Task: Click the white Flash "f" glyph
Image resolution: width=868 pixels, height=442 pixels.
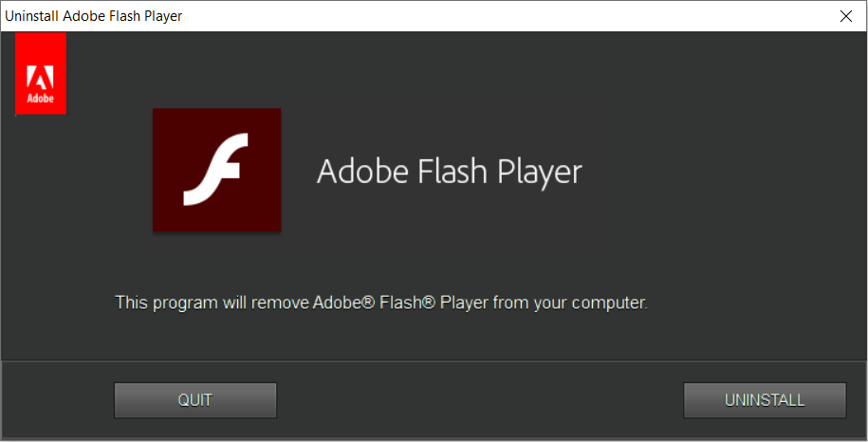Action: tap(216, 169)
